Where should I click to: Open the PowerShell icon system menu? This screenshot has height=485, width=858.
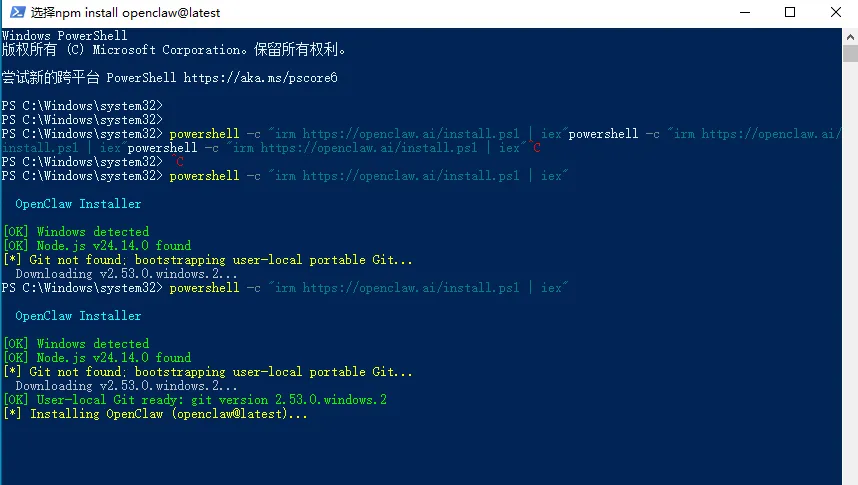(16, 13)
